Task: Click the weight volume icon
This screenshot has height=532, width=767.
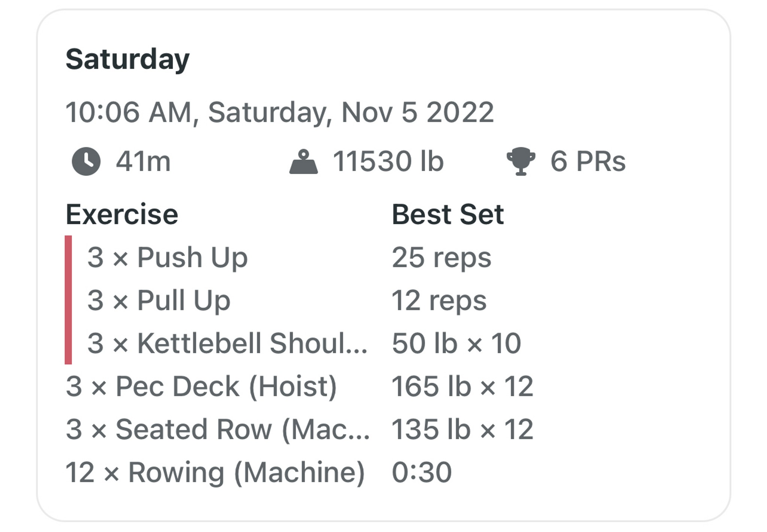Action: click(304, 162)
